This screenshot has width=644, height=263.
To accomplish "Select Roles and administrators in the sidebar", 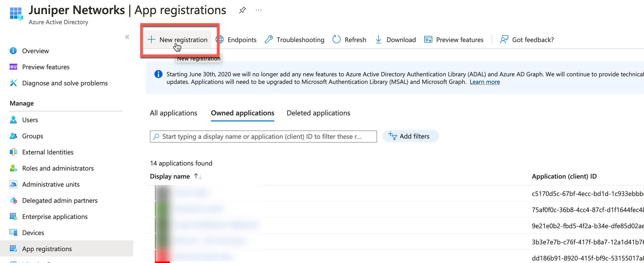I will [58, 168].
